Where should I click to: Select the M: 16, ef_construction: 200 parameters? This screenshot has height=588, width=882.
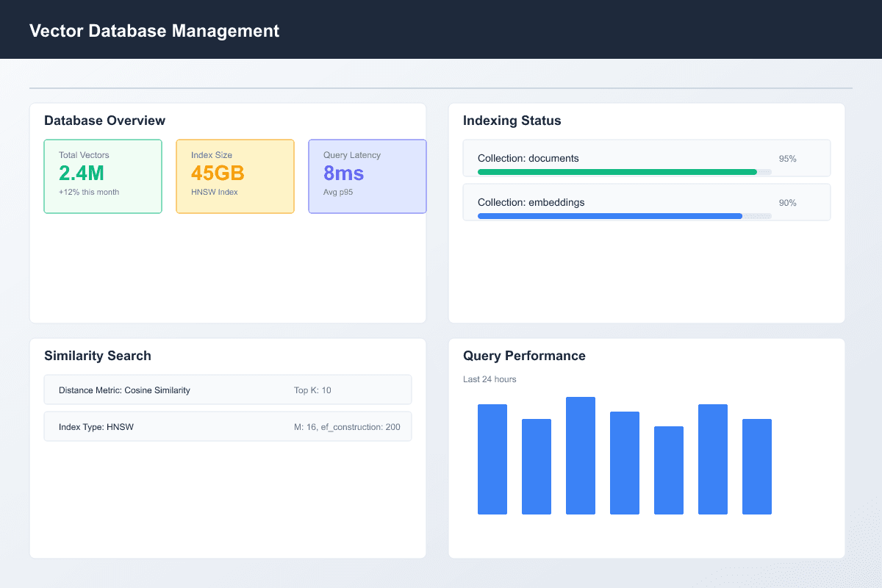click(349, 427)
